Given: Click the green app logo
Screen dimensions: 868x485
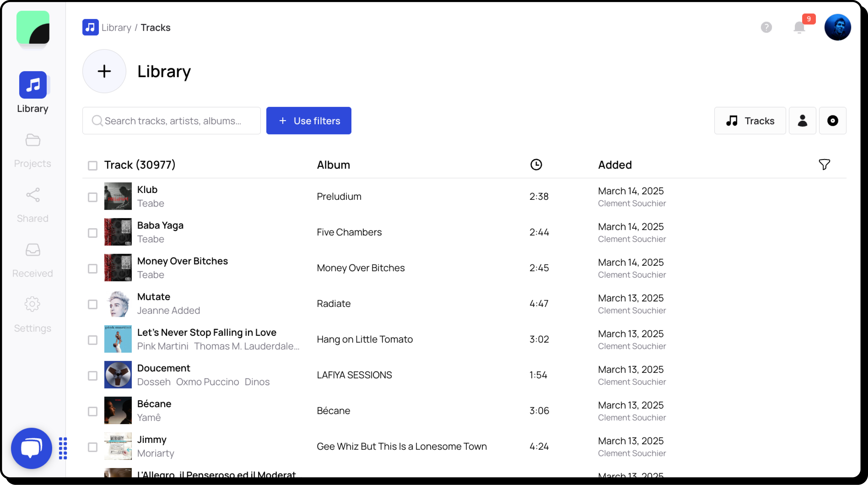Looking at the screenshot, I should (x=33, y=27).
